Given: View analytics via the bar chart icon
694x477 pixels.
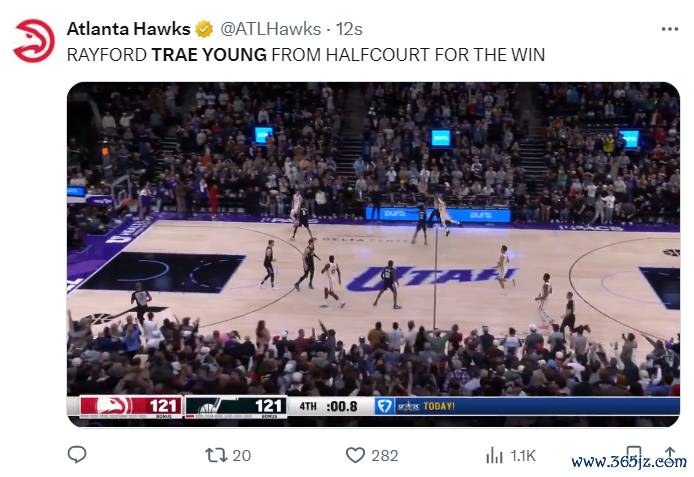Looking at the screenshot, I should click(494, 455).
